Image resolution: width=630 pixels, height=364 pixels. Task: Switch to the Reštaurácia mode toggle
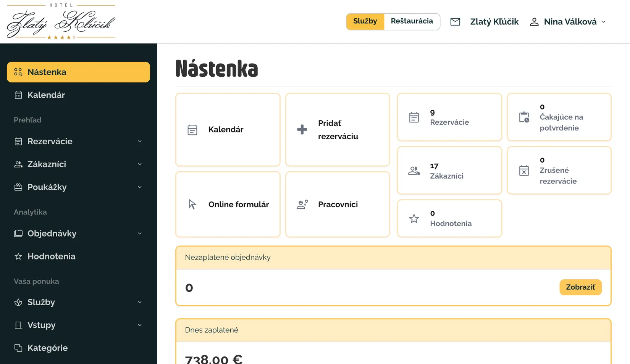pyautogui.click(x=412, y=21)
